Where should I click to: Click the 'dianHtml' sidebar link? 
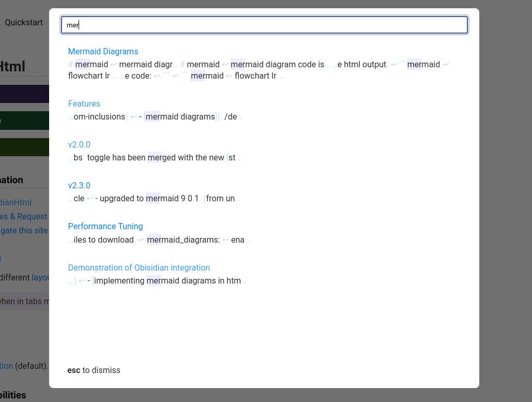pos(16,202)
